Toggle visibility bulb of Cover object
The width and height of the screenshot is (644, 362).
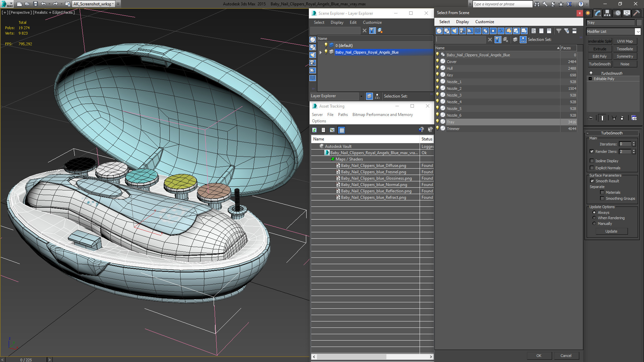point(437,61)
